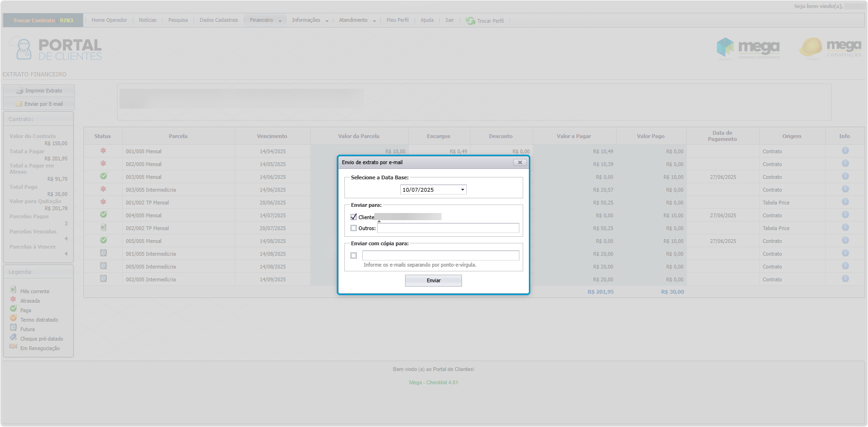
Task: Open info icon for 003/005 Intermediária row
Action: [845, 189]
